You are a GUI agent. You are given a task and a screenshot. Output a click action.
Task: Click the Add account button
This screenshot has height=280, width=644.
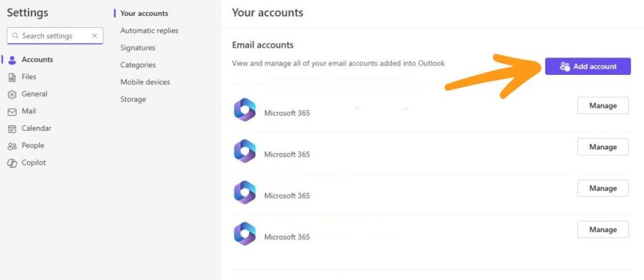pyautogui.click(x=588, y=66)
